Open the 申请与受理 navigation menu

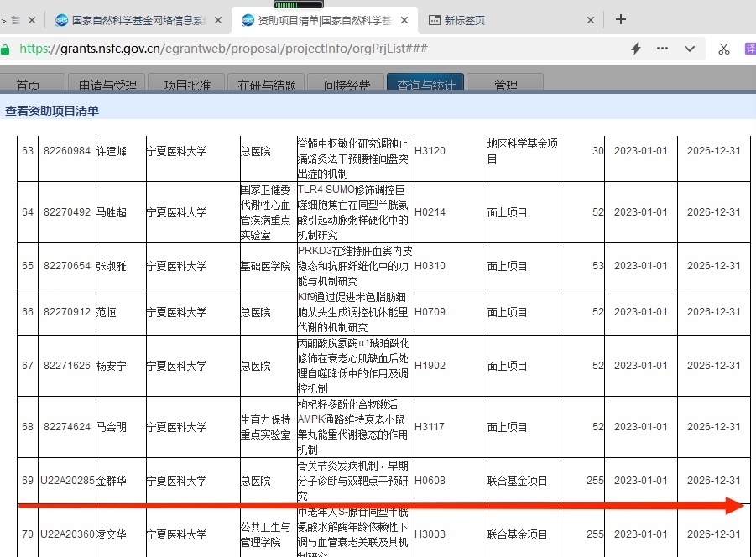107,85
